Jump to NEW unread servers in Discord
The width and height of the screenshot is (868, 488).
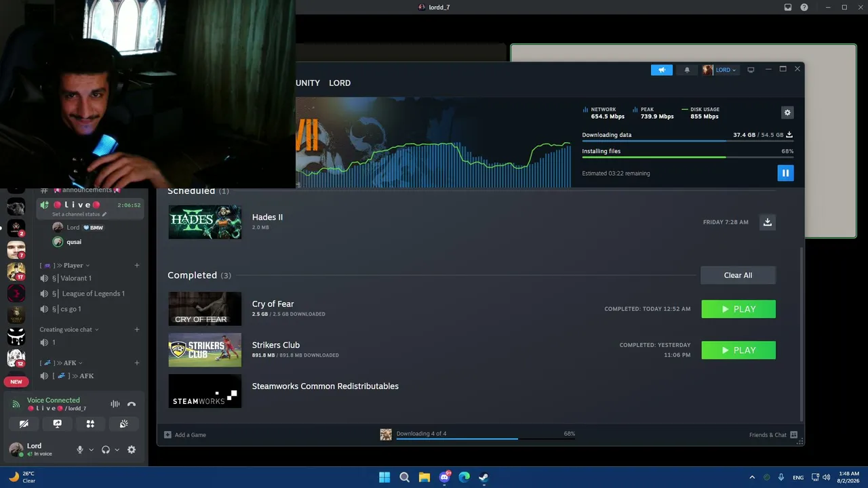point(16,382)
